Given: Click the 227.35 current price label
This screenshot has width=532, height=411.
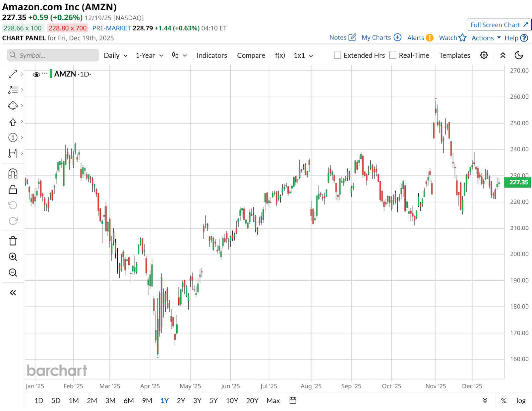Looking at the screenshot, I should [518, 182].
